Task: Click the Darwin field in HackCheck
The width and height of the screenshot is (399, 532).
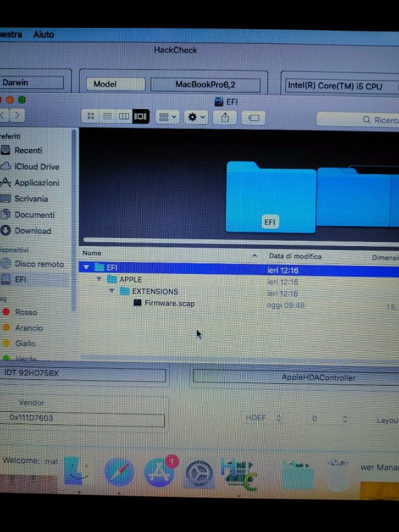Action: click(31, 82)
